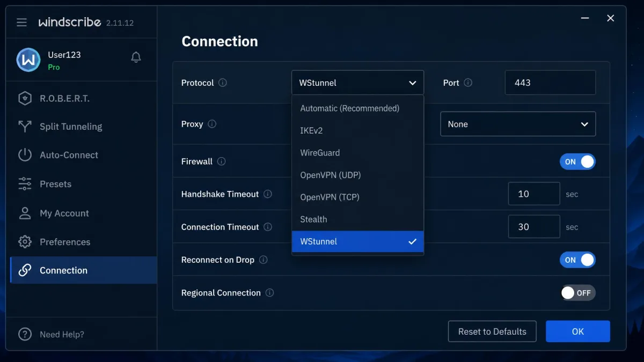
Task: Enable the Regional Connection toggle
Action: (x=577, y=293)
